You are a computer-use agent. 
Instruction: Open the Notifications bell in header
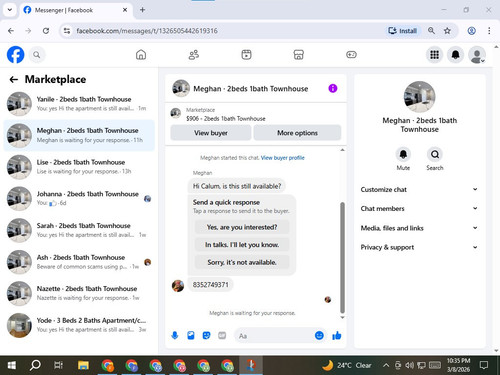pos(456,55)
